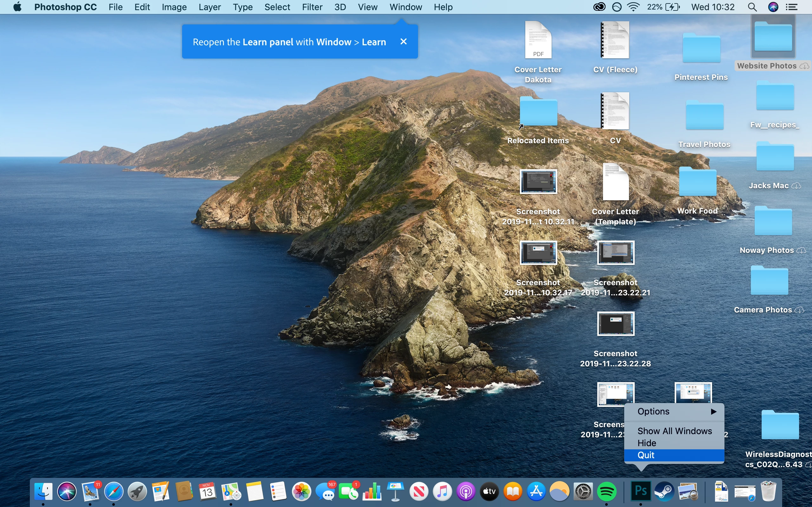
Task: Dismiss the Learn panel tooltip
Action: point(403,42)
